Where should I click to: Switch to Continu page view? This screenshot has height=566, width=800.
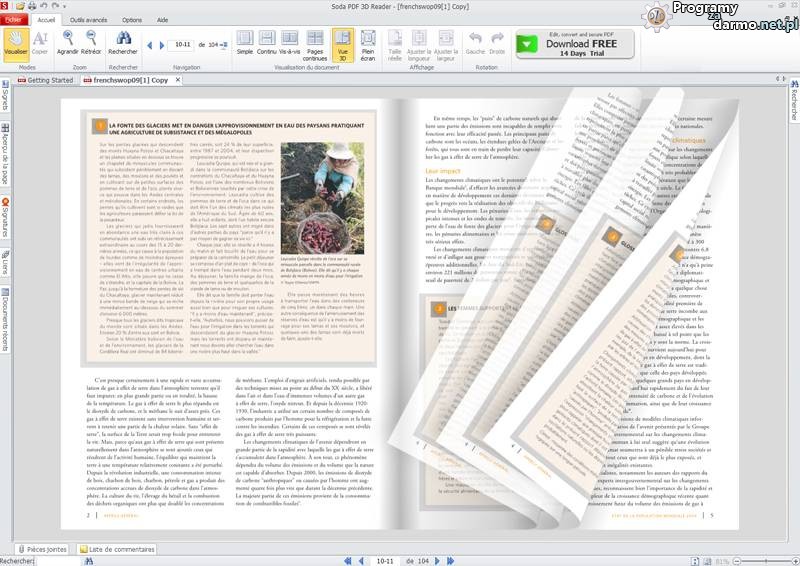(x=266, y=43)
